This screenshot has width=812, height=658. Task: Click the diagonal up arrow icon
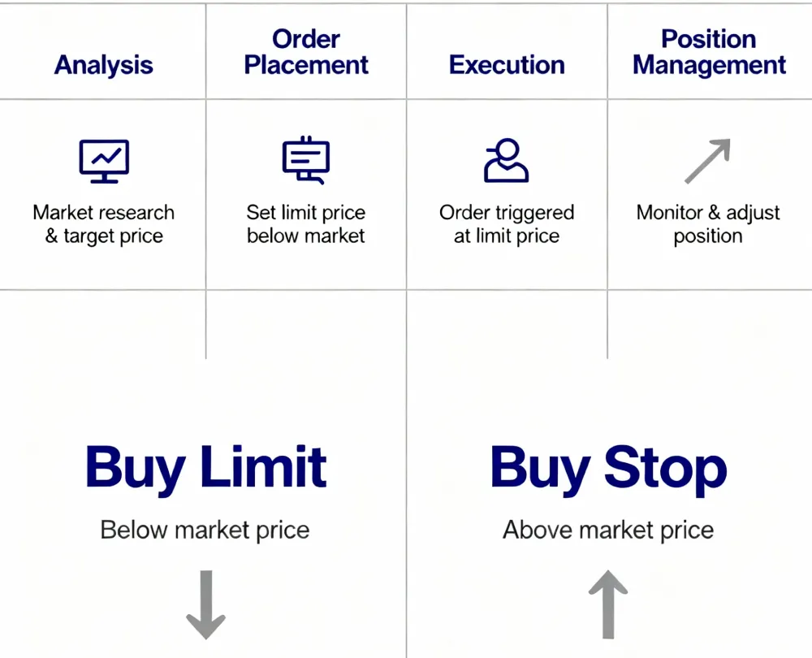(x=707, y=161)
